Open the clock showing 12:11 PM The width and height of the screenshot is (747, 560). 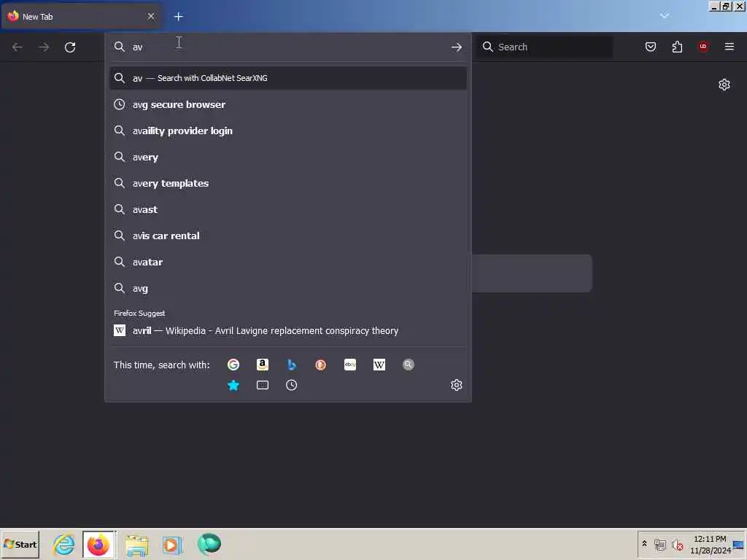coord(711,544)
